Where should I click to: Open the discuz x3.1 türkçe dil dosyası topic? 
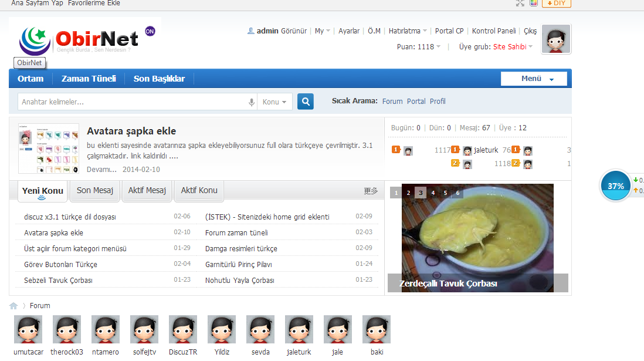(70, 217)
